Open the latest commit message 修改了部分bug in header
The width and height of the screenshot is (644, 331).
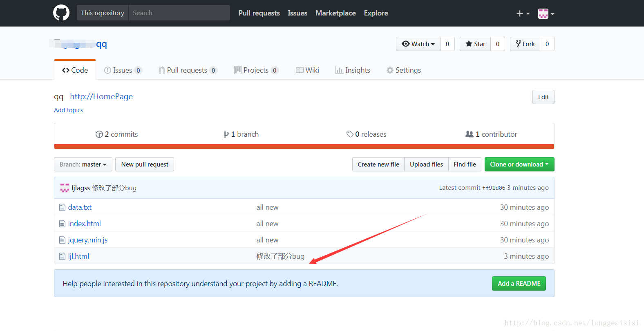pyautogui.click(x=114, y=188)
